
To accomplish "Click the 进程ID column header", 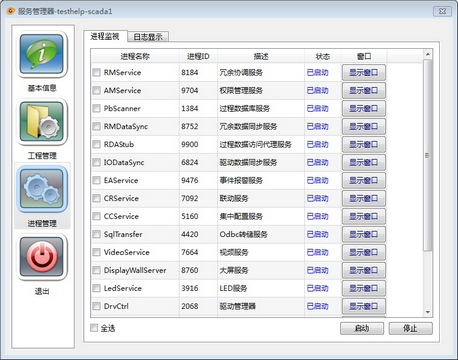I will point(198,56).
